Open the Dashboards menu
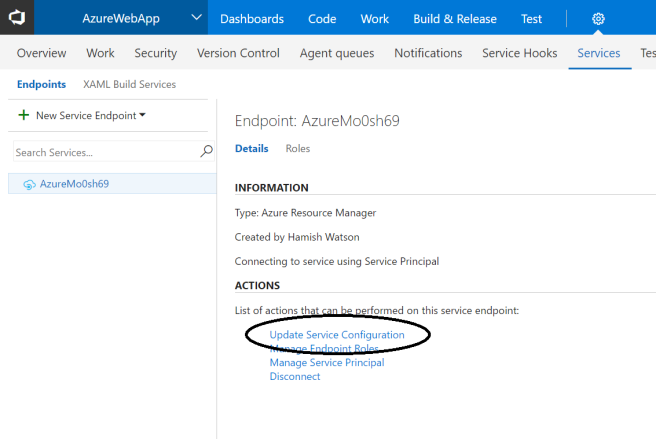 pos(251,19)
